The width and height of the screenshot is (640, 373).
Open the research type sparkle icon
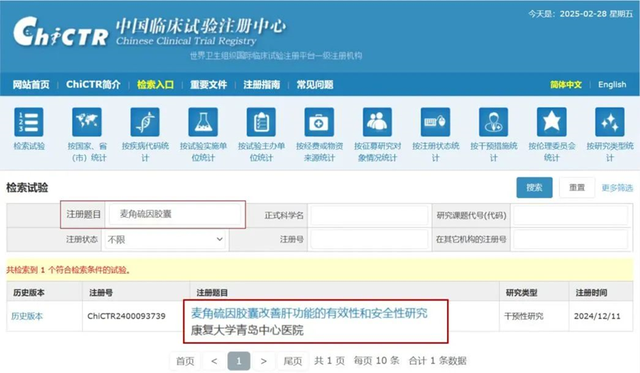click(x=609, y=122)
